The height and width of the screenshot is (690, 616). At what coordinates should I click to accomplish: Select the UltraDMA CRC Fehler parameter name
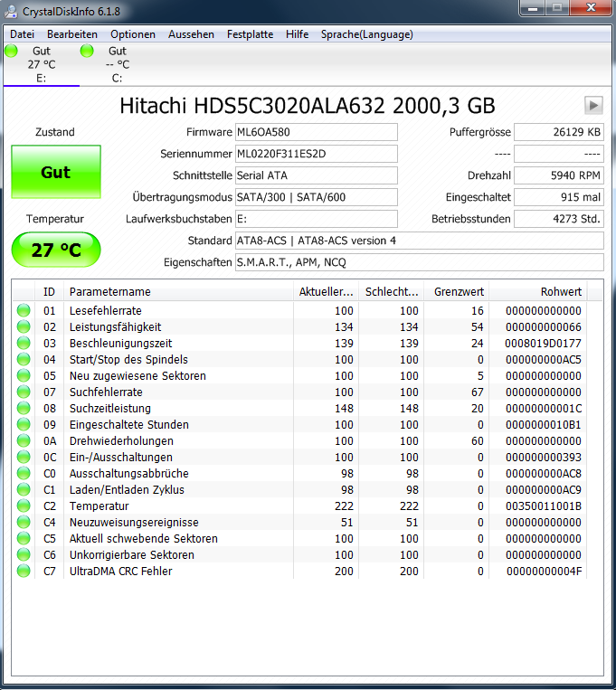tap(120, 572)
